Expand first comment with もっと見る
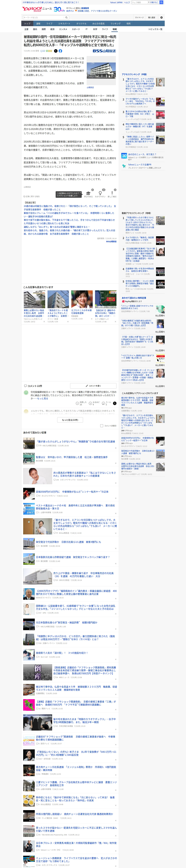 (43, 398)
